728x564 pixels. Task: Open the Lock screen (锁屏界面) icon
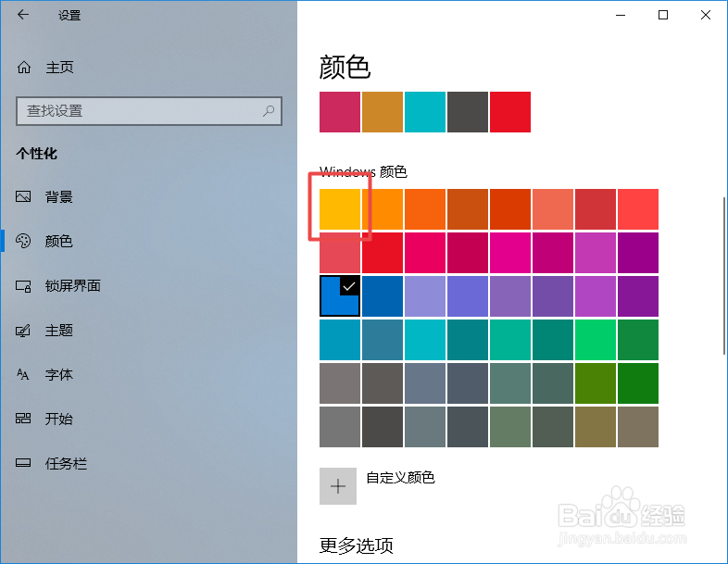(24, 286)
